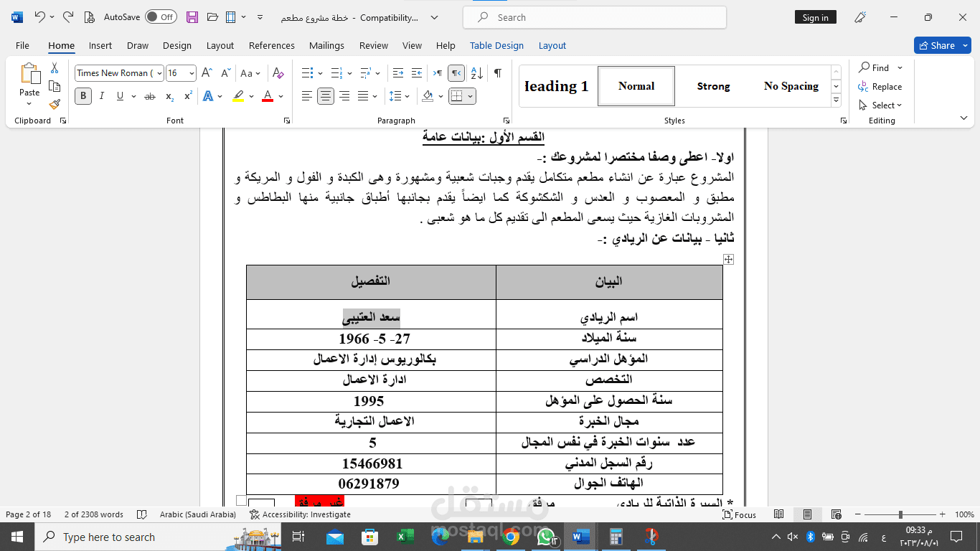Image resolution: width=980 pixels, height=551 pixels.
Task: Sort text with the A-Z sort icon
Action: tap(478, 73)
